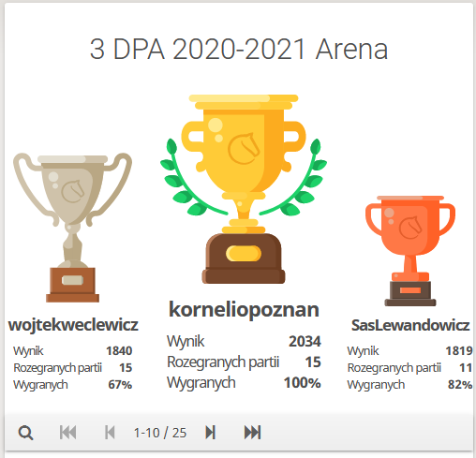Go to next page of standings

click(x=211, y=433)
